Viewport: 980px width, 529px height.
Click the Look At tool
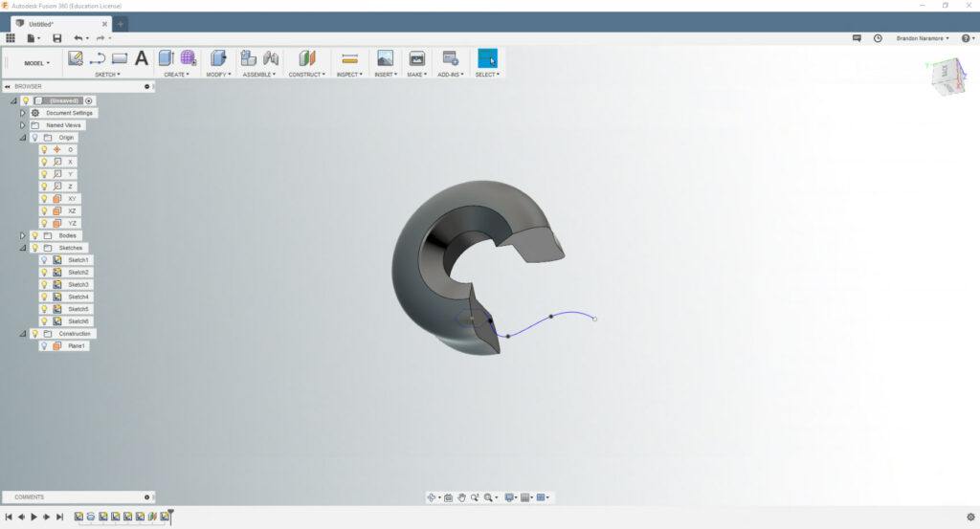[x=448, y=497]
